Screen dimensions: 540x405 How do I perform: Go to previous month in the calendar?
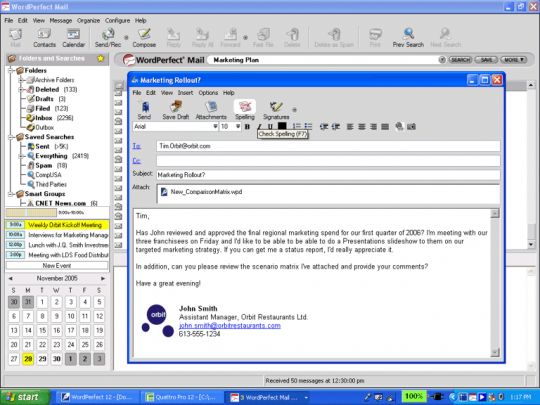[11, 278]
